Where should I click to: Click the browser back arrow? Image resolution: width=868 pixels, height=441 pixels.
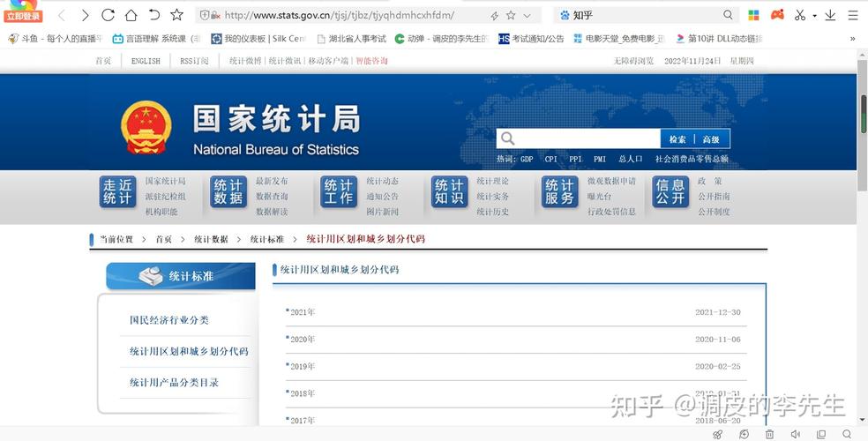tap(62, 15)
